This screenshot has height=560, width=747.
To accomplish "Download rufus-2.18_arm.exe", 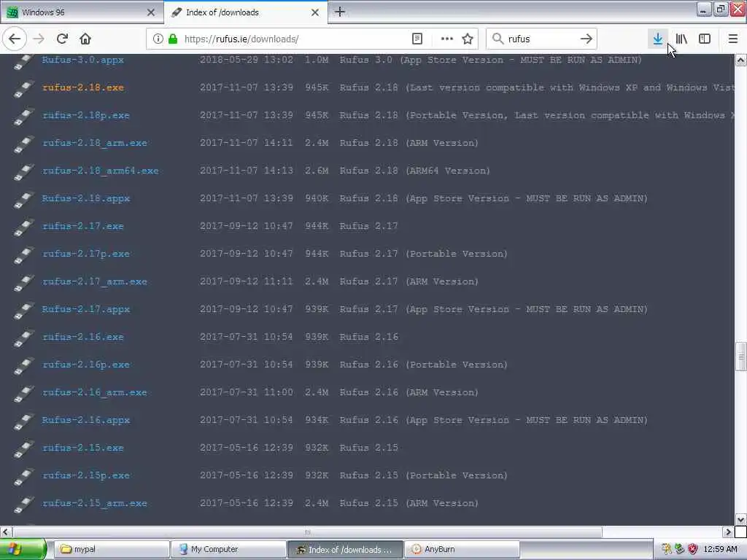I will point(94,142).
